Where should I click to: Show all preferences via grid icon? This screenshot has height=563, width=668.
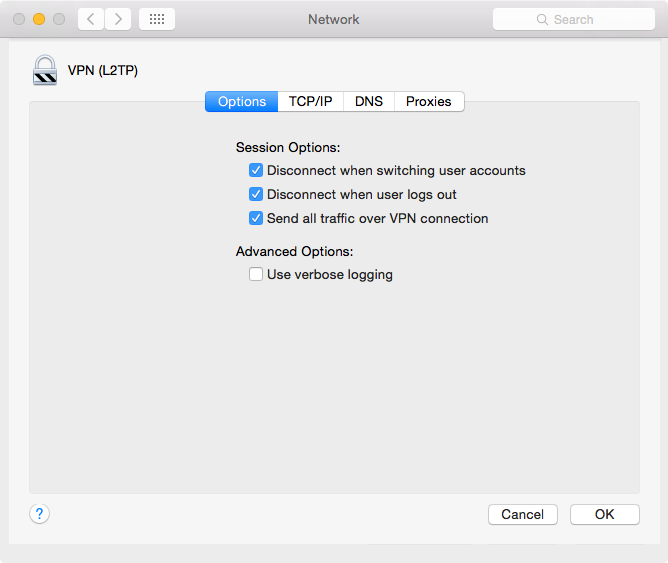pyautogui.click(x=157, y=19)
